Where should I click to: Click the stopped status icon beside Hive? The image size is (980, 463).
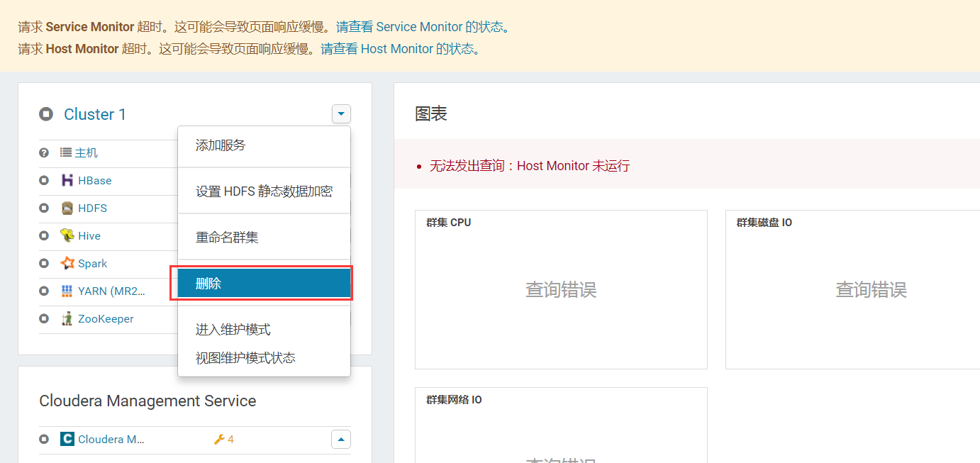44,236
